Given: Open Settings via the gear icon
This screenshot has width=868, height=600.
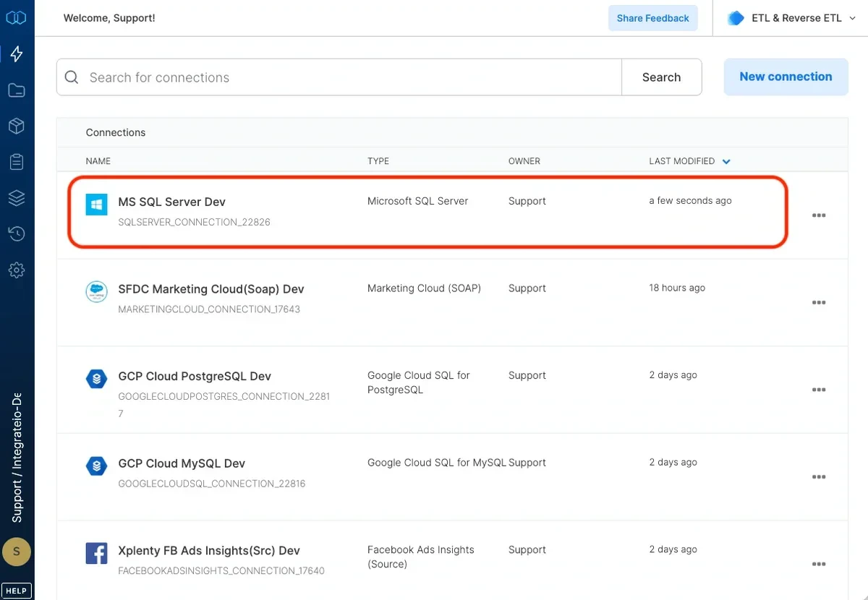Looking at the screenshot, I should (x=17, y=270).
